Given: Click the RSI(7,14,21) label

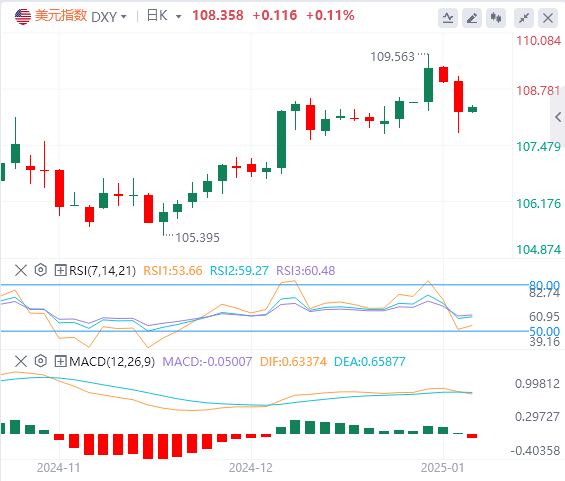Looking at the screenshot, I should coord(102,271).
